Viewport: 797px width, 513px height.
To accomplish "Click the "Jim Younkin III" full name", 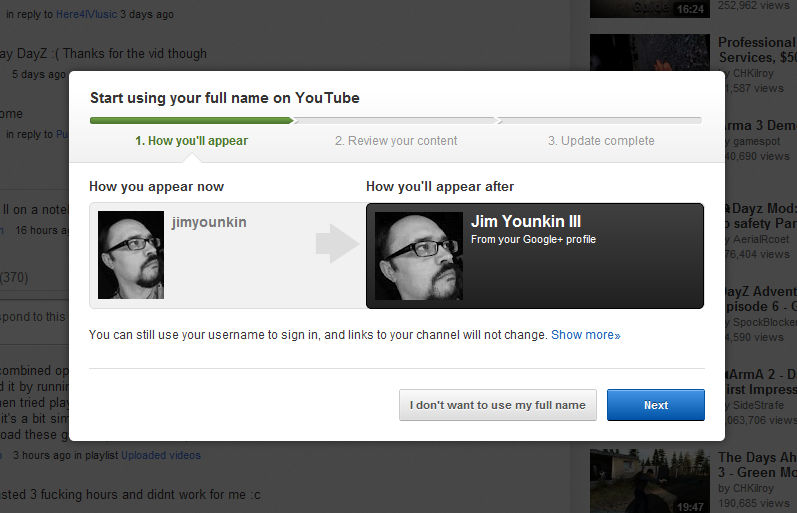I will click(x=526, y=221).
